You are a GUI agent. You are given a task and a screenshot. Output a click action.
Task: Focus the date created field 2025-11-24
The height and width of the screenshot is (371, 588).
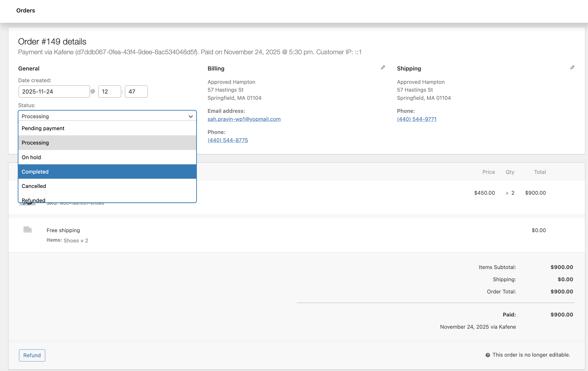pyautogui.click(x=54, y=92)
